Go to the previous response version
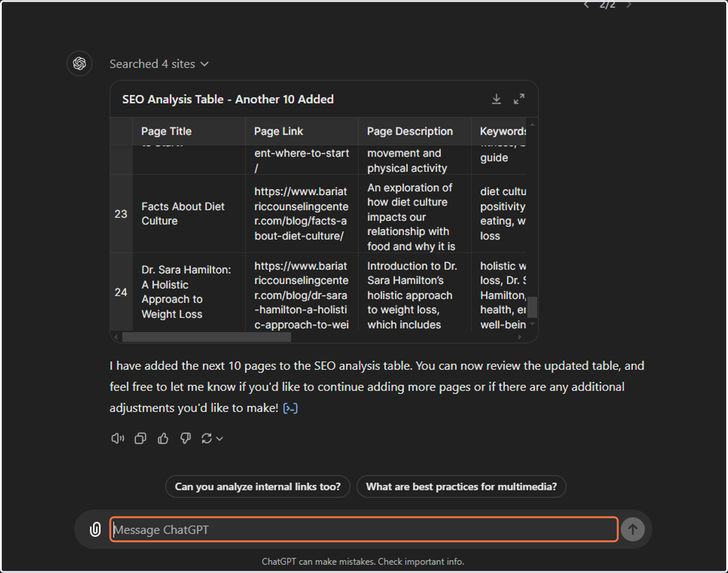The width and height of the screenshot is (728, 573). click(x=586, y=5)
